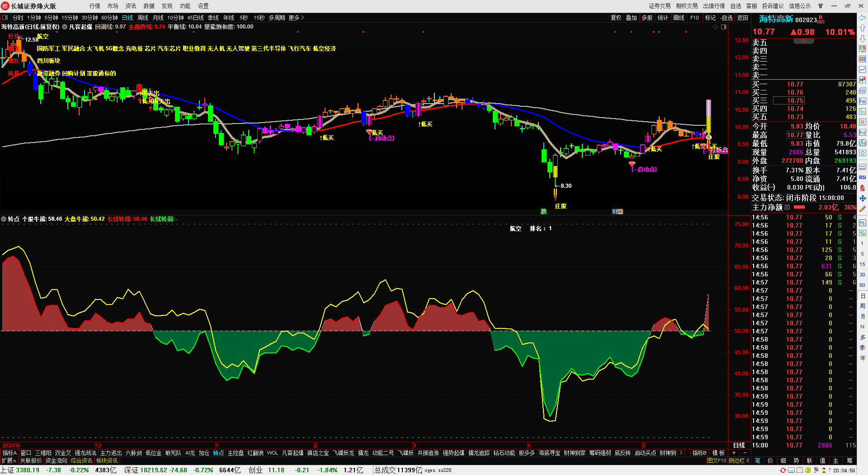Viewport: 868px width, 475px height.
Task: Expand more indicator tabs arrow
Action: click(x=681, y=453)
